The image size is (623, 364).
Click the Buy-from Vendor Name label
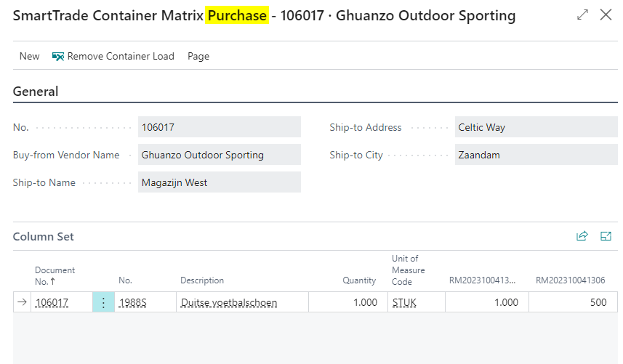pyautogui.click(x=66, y=155)
